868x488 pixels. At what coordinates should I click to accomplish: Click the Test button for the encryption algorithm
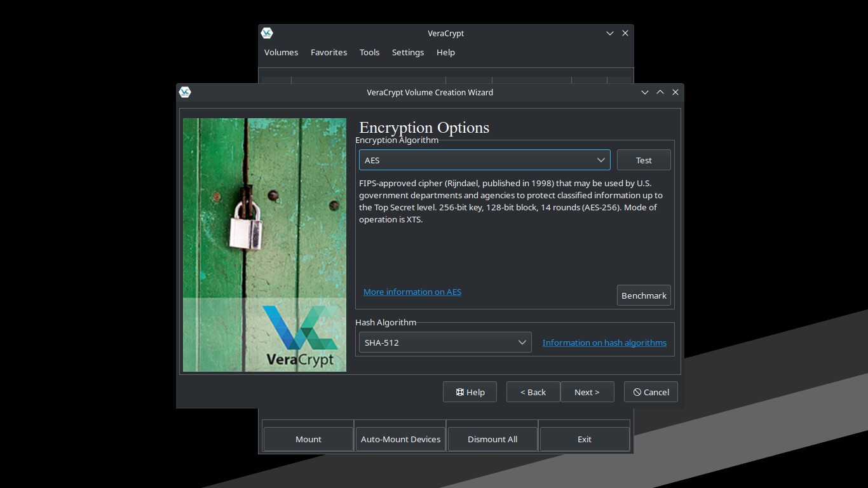[x=644, y=160]
